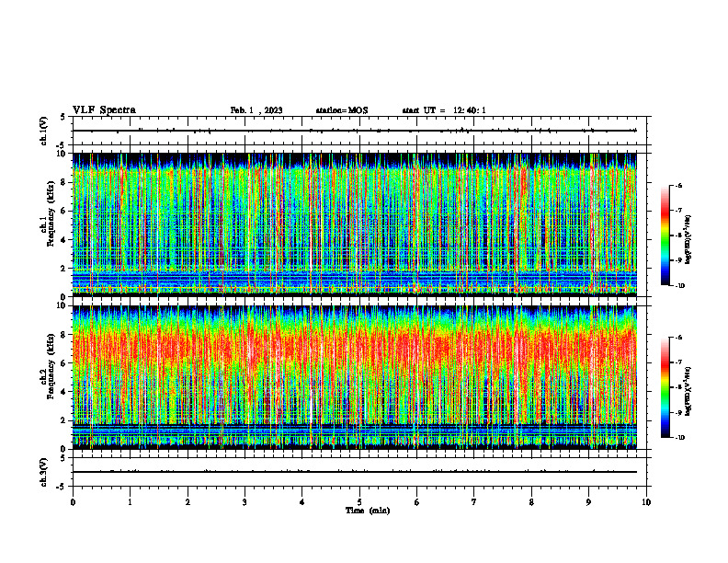Click the "-6" label on ch.1 color scale
The width and height of the screenshot is (728, 563).
tap(678, 185)
